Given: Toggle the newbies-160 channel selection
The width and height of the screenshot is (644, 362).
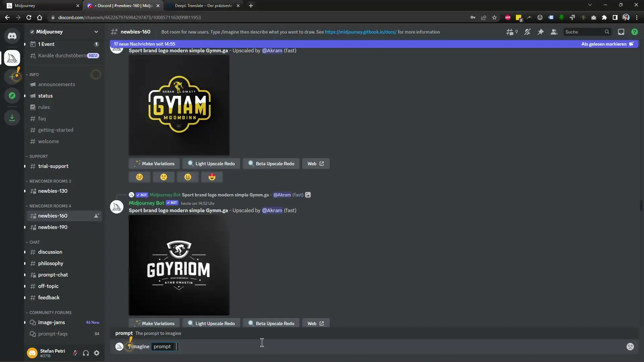Looking at the screenshot, I should 53,216.
